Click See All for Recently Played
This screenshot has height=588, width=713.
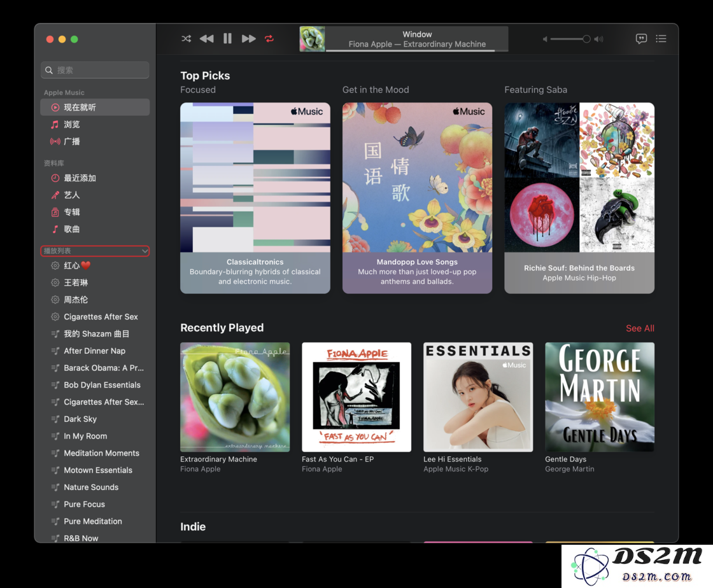coord(640,328)
